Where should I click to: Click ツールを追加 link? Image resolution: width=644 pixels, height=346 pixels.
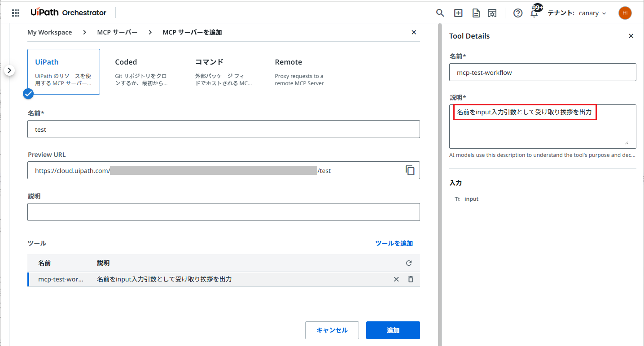click(x=394, y=243)
